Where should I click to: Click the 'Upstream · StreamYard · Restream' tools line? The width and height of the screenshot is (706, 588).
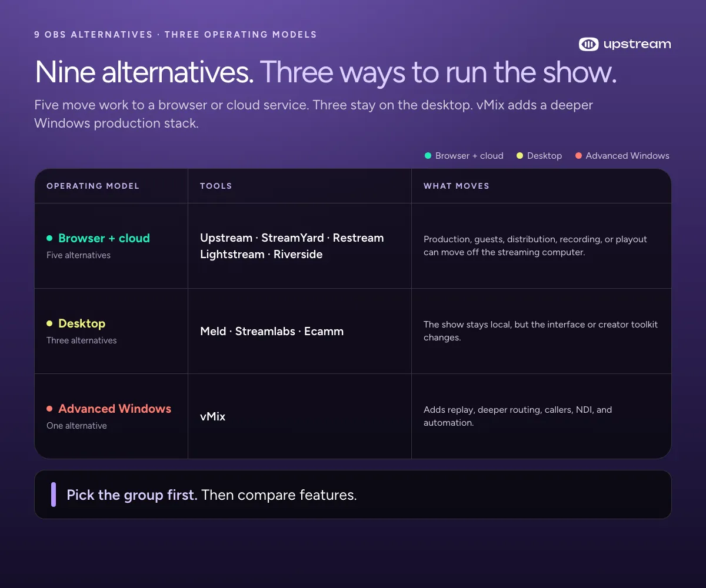(x=292, y=238)
